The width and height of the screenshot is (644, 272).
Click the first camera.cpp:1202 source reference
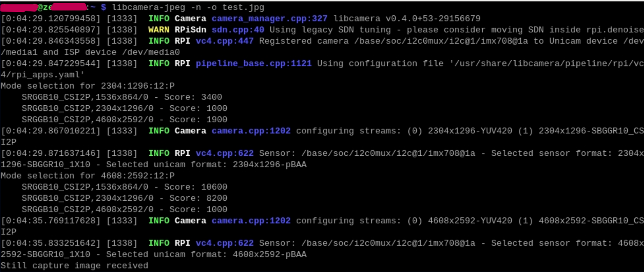pos(251,131)
